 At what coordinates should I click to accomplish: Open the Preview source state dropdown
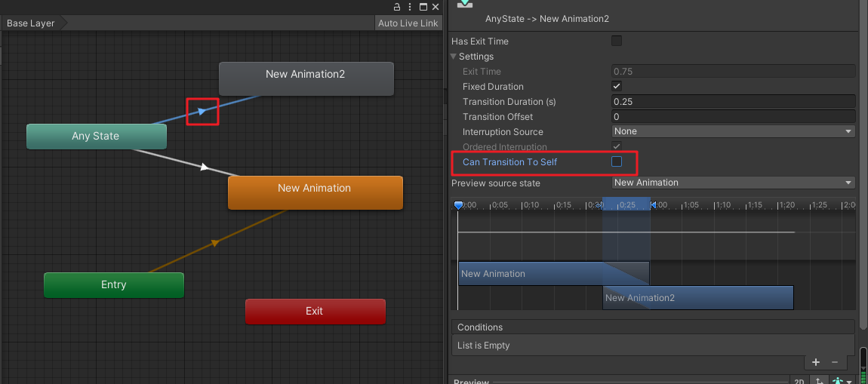coord(732,183)
